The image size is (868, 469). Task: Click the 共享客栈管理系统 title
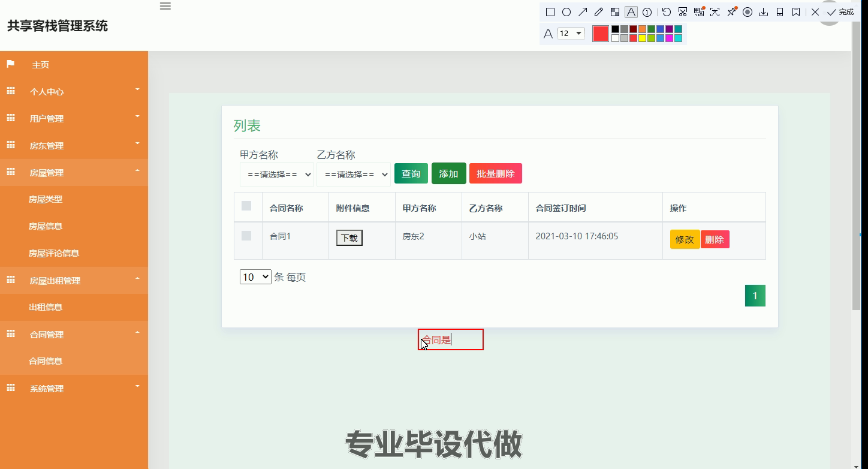tap(58, 26)
